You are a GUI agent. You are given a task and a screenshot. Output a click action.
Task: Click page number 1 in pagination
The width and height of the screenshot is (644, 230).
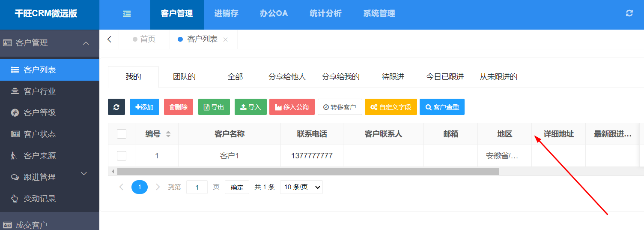click(x=140, y=187)
